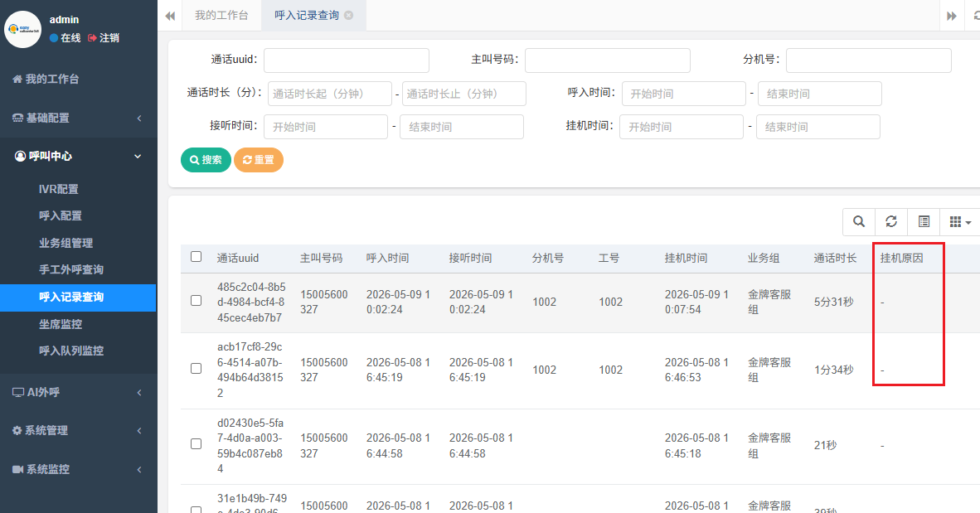Collapse the 呼叫中心 sidebar menu
The height and width of the screenshot is (513, 980).
point(78,156)
